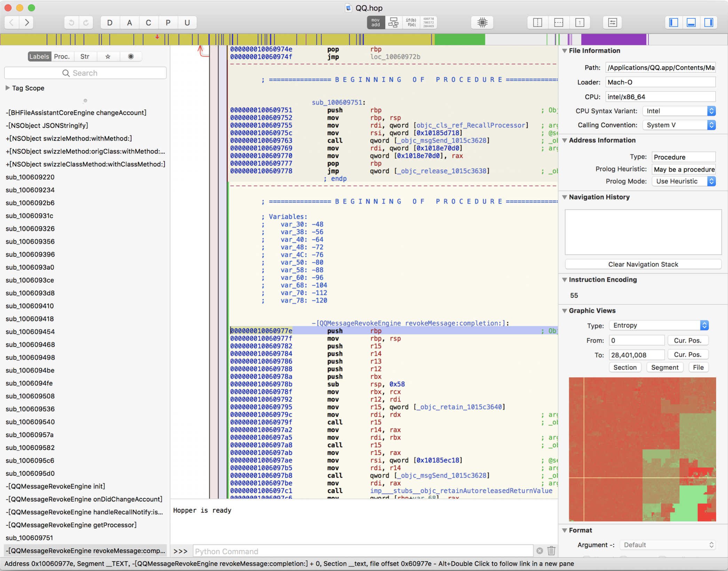This screenshot has height=571, width=728.
Task: Click the green segment in navigation bar
Action: (x=459, y=39)
